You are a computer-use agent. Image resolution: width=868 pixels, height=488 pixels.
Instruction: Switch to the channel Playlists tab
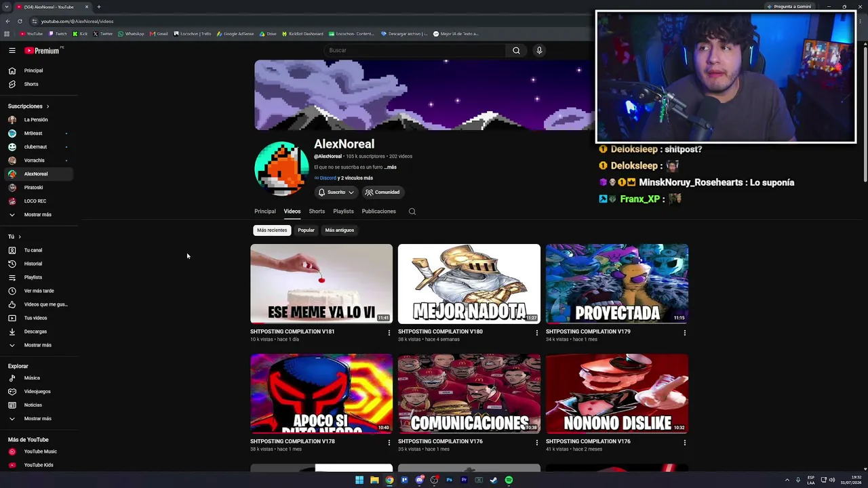pos(343,211)
